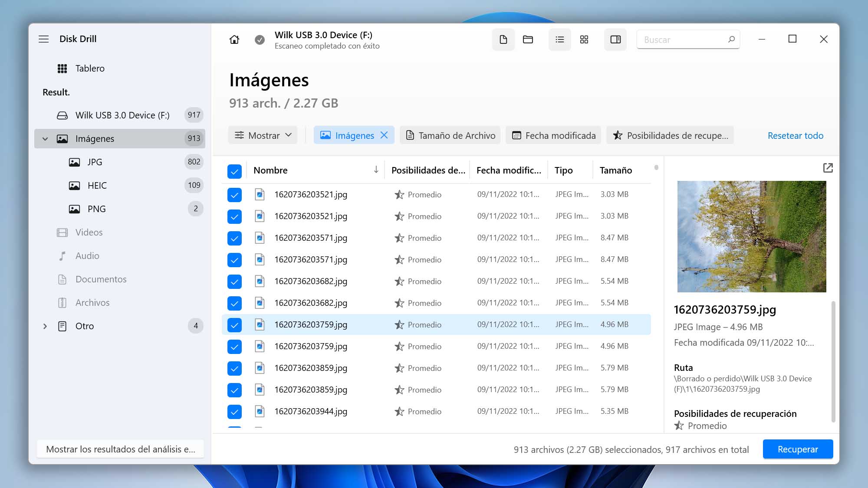Open the Videos category
Image resolution: width=868 pixels, height=488 pixels.
click(120, 233)
